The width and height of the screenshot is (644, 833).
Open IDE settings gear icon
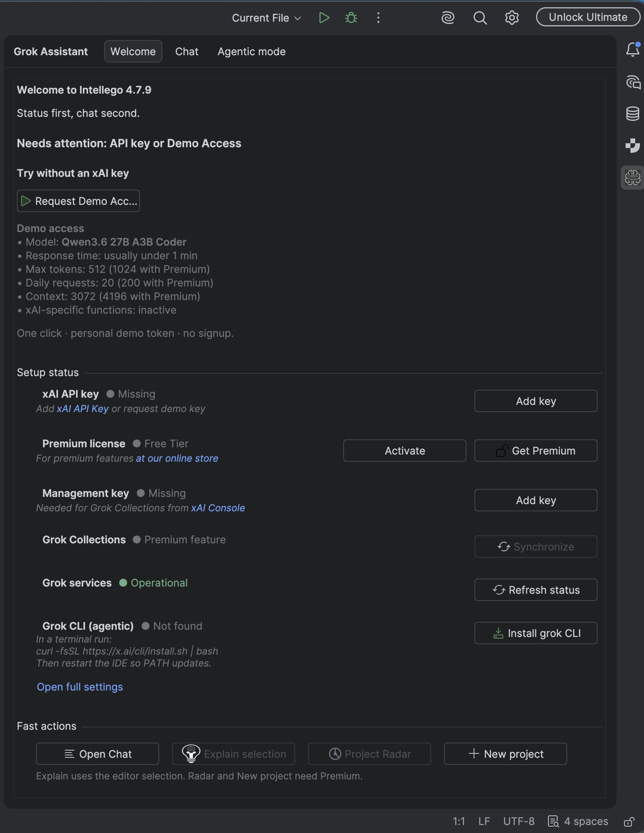tap(512, 18)
